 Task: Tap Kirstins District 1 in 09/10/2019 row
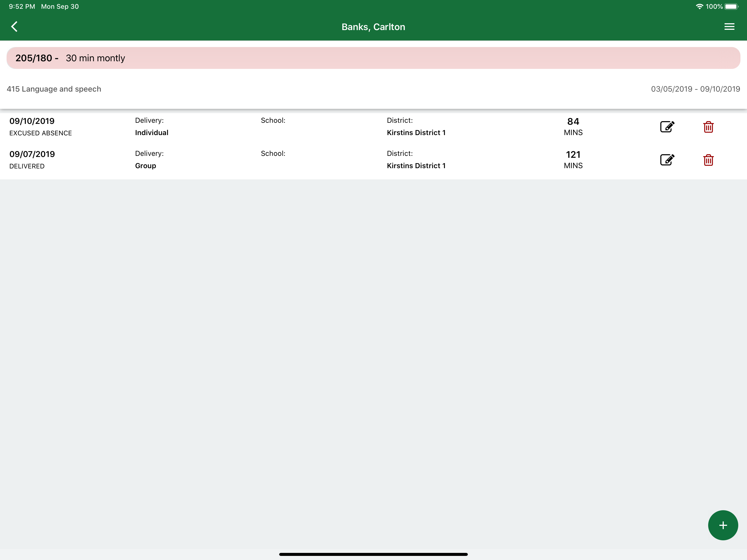coord(416,133)
